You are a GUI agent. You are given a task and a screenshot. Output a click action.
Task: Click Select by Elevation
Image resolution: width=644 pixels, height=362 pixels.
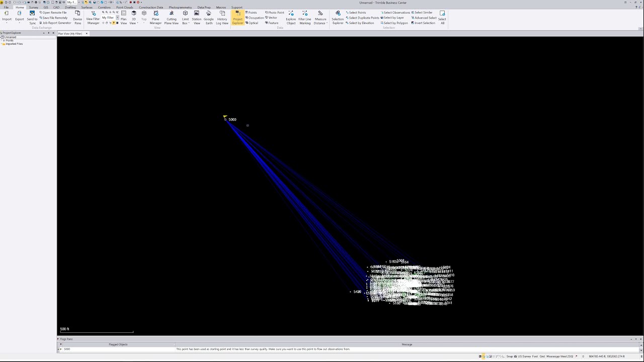[x=360, y=23]
